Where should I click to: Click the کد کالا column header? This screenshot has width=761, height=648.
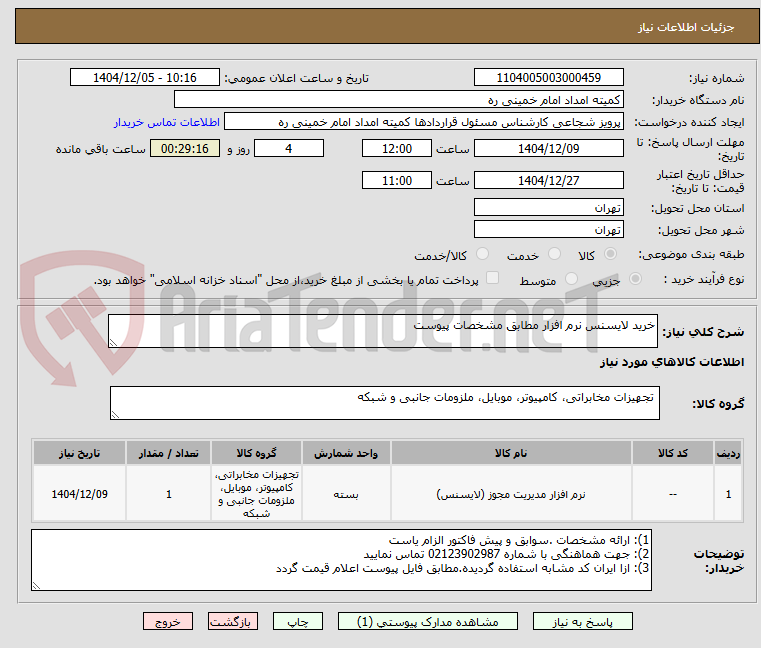pyautogui.click(x=673, y=453)
